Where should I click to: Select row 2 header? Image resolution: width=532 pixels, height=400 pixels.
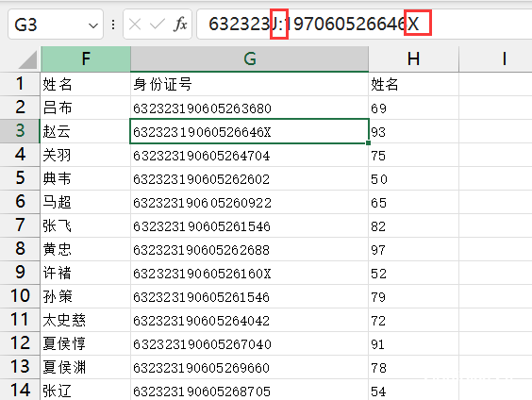pos(20,108)
